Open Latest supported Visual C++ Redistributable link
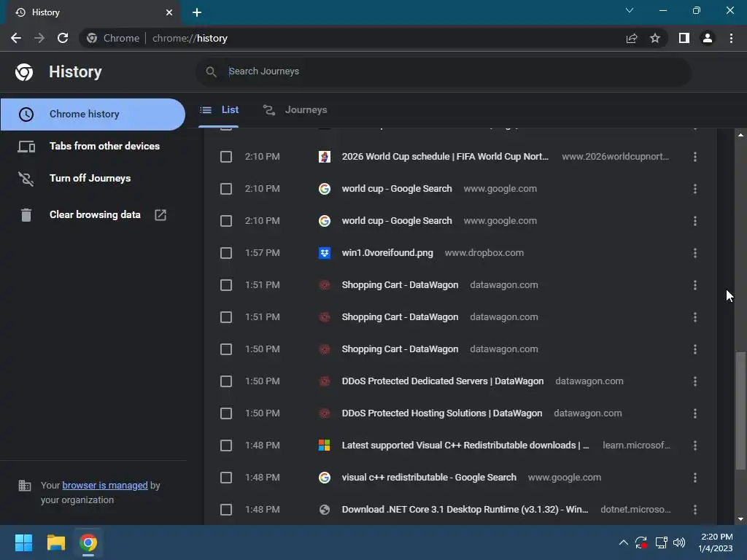Viewport: 747px width, 560px height. 465,446
